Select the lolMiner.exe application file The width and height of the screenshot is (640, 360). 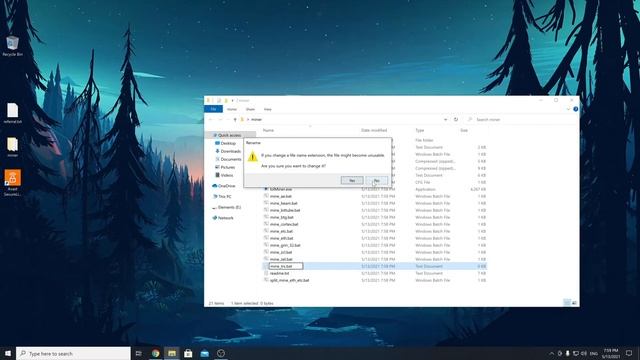[x=280, y=189]
